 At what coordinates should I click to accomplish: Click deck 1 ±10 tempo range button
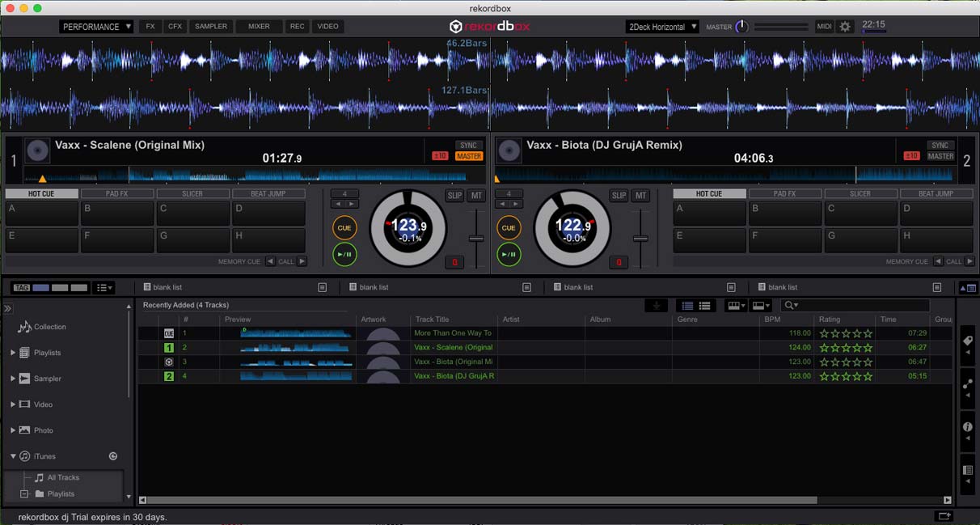point(440,156)
